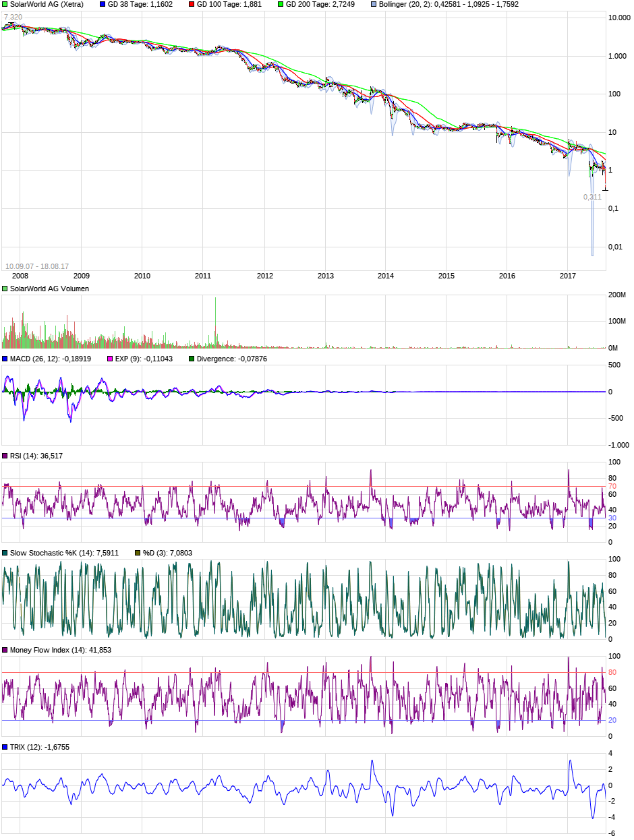Click the SolarWorld AG (Xetra) legend icon
Viewport: 634px width, 840px height.
pos(5,5)
